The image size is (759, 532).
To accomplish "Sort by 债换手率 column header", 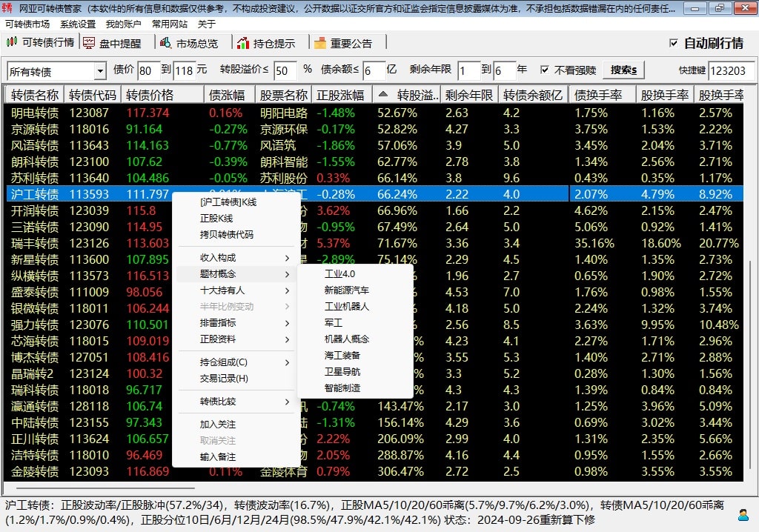I will point(603,95).
